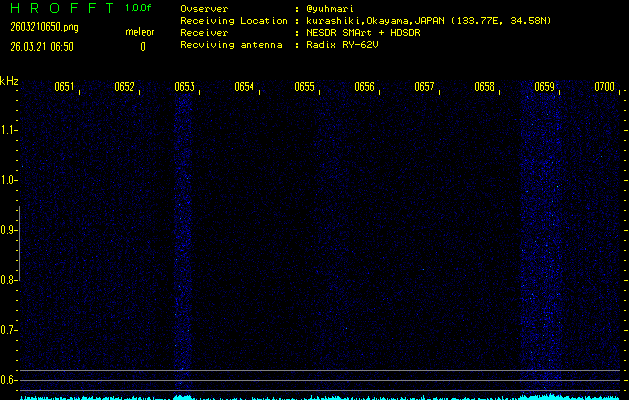Select the 0652 time label
Image resolution: width=629 pixels, height=400 pixels.
[x=124, y=87]
